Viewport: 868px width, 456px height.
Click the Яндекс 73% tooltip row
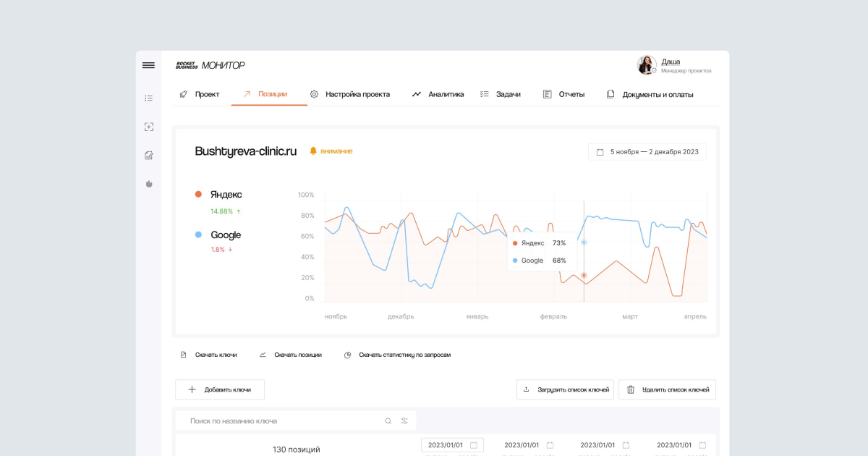tap(540, 243)
